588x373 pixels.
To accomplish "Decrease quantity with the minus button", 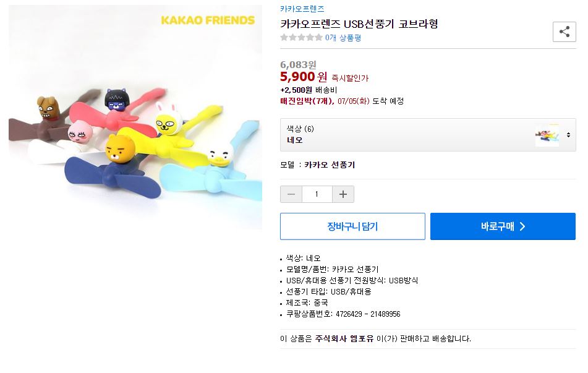I will point(291,194).
